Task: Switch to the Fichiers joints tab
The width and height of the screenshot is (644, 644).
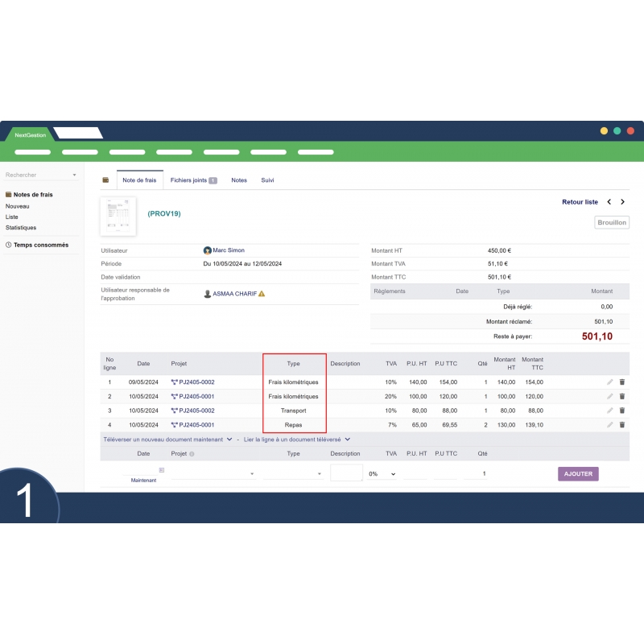Action: coord(188,180)
